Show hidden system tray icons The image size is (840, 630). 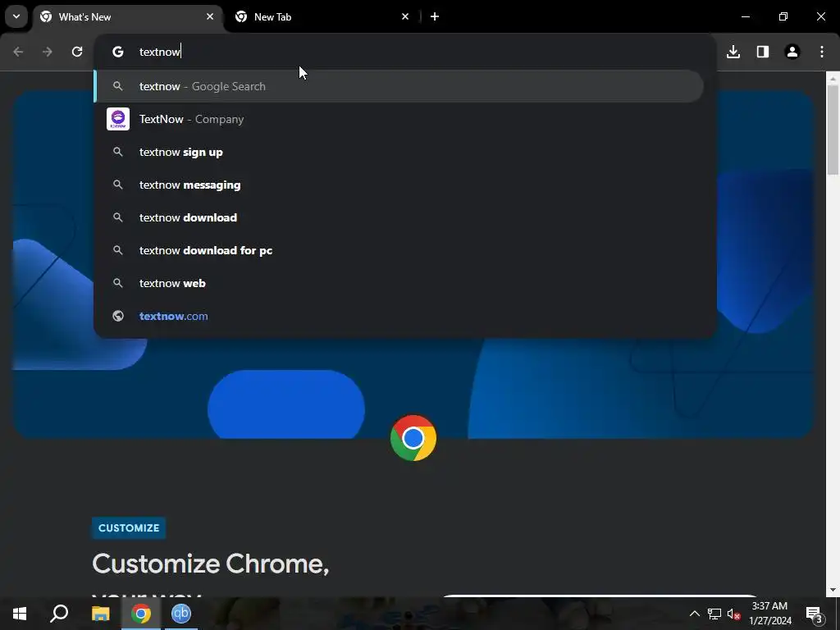pyautogui.click(x=694, y=614)
